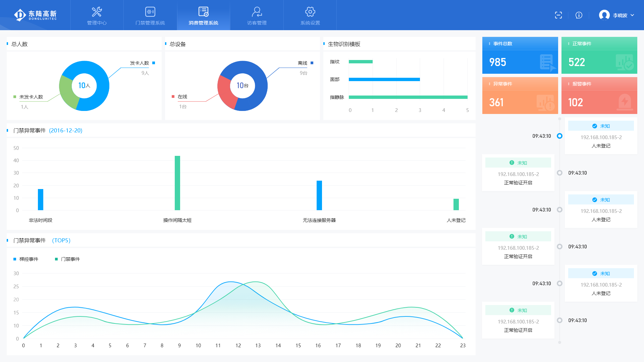Open 访客管理 person icon
The width and height of the screenshot is (644, 362).
coord(257,12)
